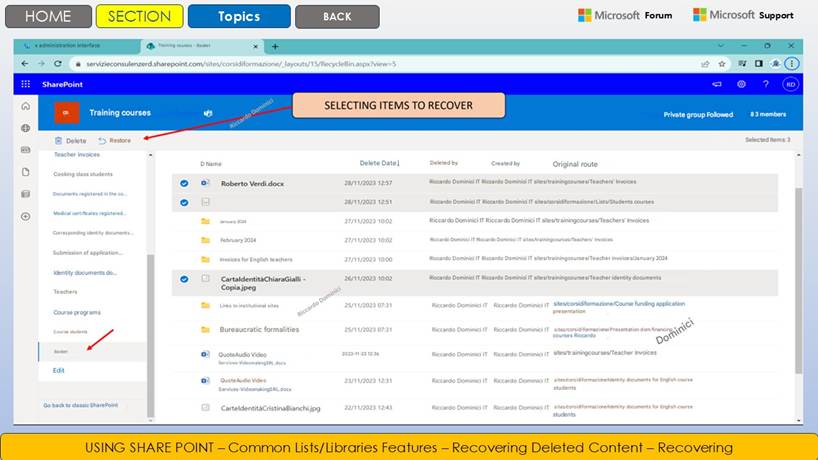Open the SharePoint settings gear icon
This screenshot has height=460, width=818.
pos(741,84)
